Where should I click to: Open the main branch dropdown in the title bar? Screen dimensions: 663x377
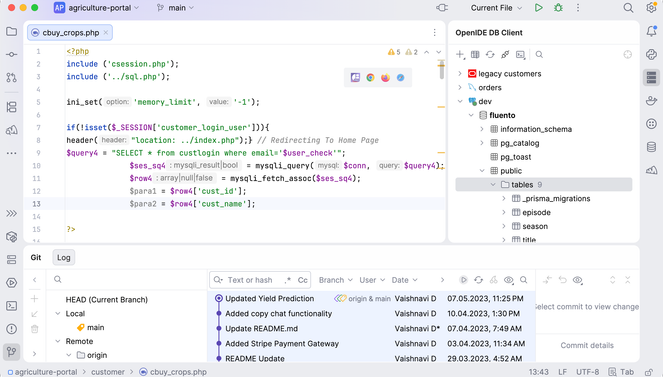(175, 8)
